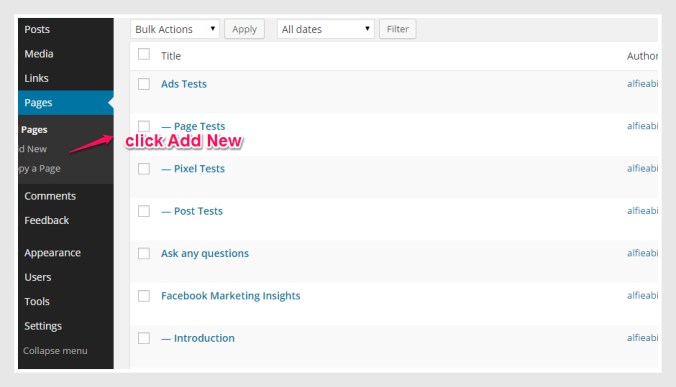Click author link in Post Tests row
Viewport: 676px width, 387px height.
[642, 211]
